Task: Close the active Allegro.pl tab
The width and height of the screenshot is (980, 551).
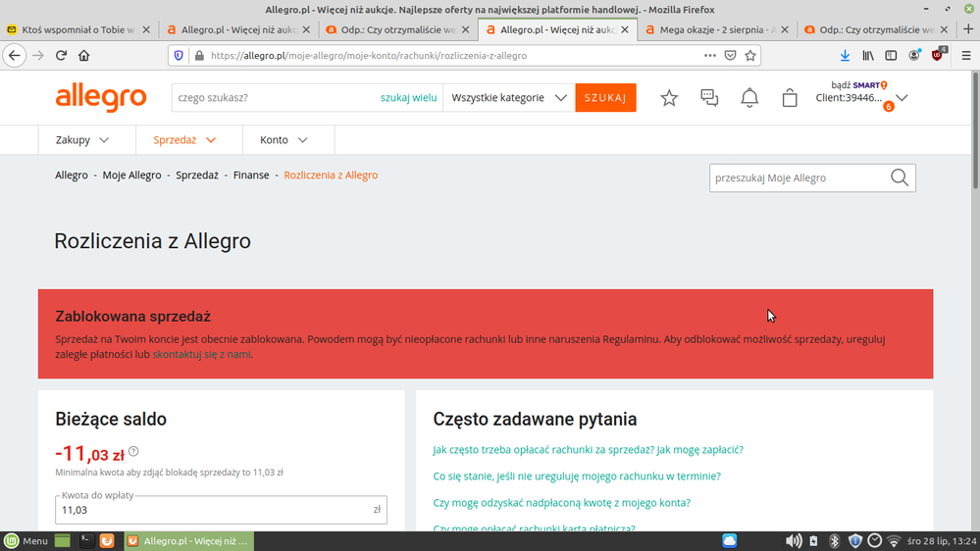Action: click(x=625, y=29)
